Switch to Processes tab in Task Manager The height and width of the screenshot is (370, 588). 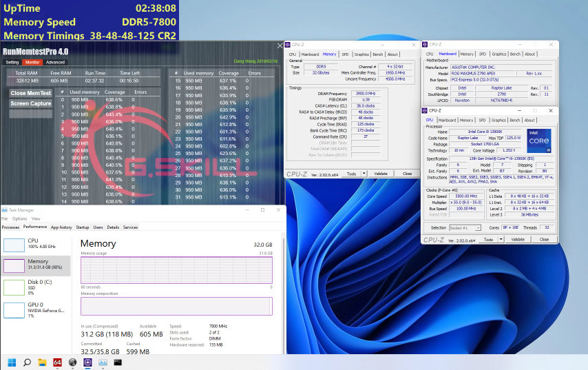(x=10, y=227)
